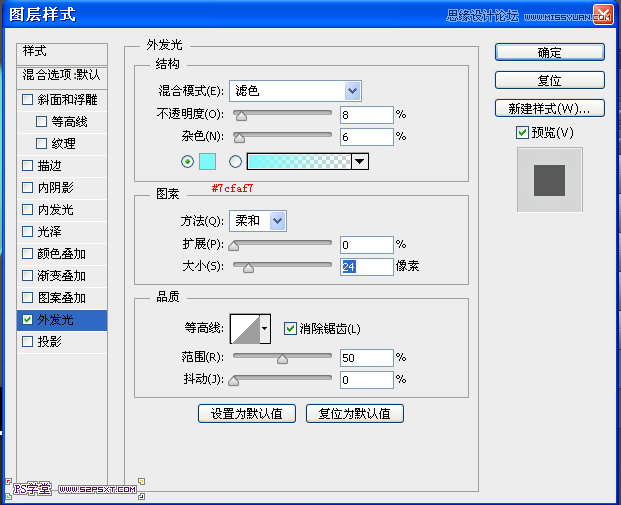Enable the 图案叠加 style checkbox
Image resolution: width=621 pixels, height=505 pixels.
27,297
